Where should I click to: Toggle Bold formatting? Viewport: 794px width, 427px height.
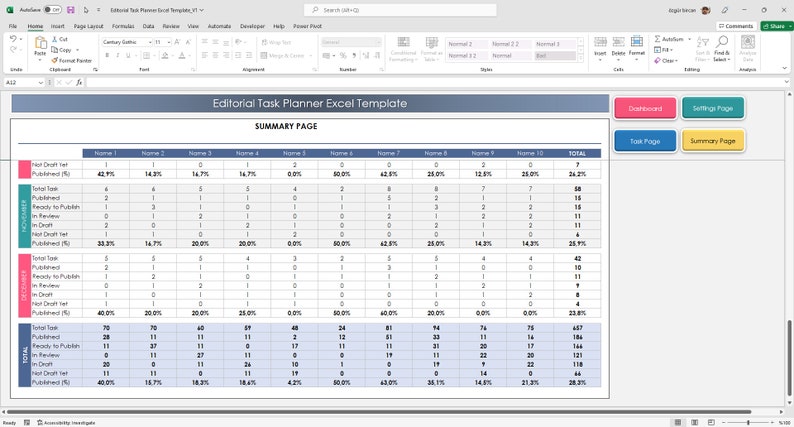coord(107,55)
